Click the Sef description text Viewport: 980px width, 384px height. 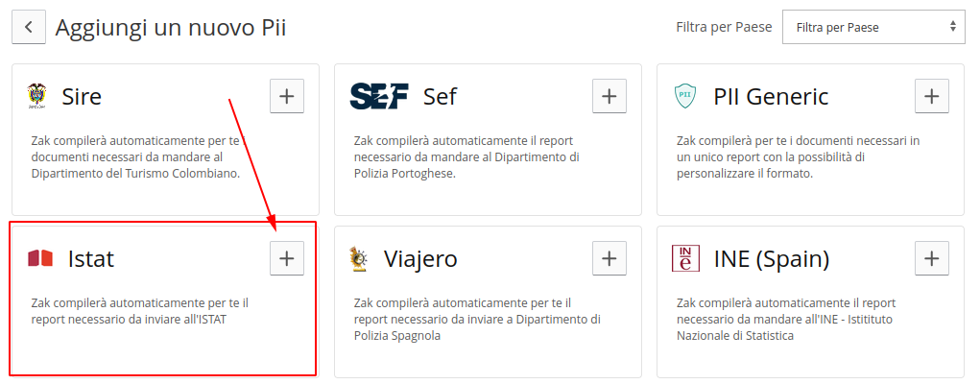click(x=466, y=156)
